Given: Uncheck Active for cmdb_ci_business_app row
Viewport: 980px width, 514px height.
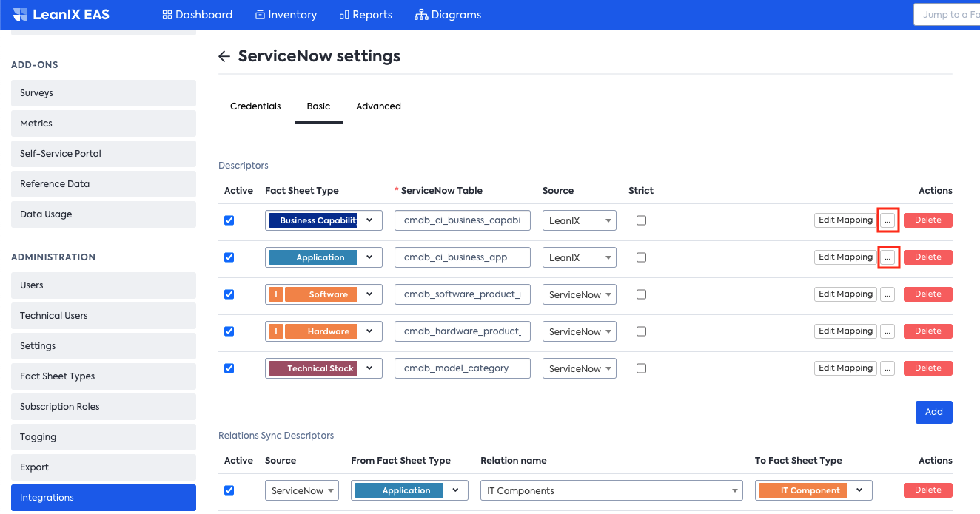Looking at the screenshot, I should 229,257.
